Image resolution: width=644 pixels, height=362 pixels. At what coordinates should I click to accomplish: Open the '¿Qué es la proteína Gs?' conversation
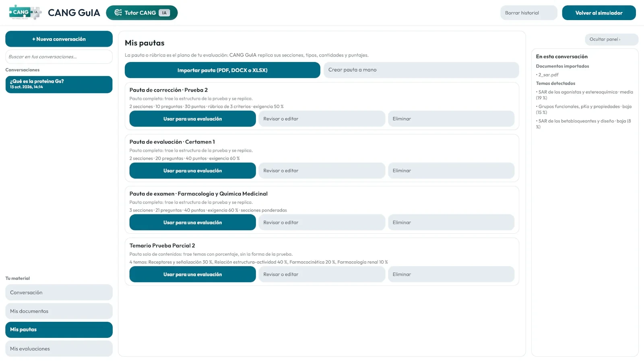[x=59, y=84]
